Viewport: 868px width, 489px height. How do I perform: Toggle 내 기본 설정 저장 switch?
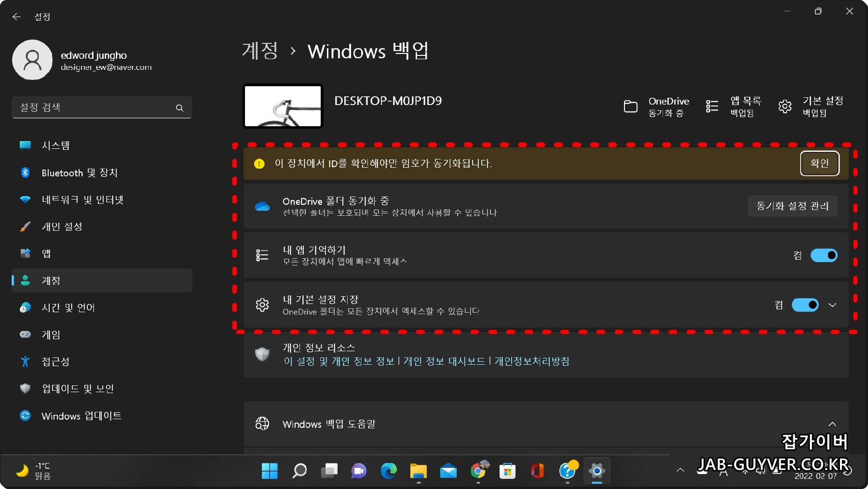click(805, 305)
